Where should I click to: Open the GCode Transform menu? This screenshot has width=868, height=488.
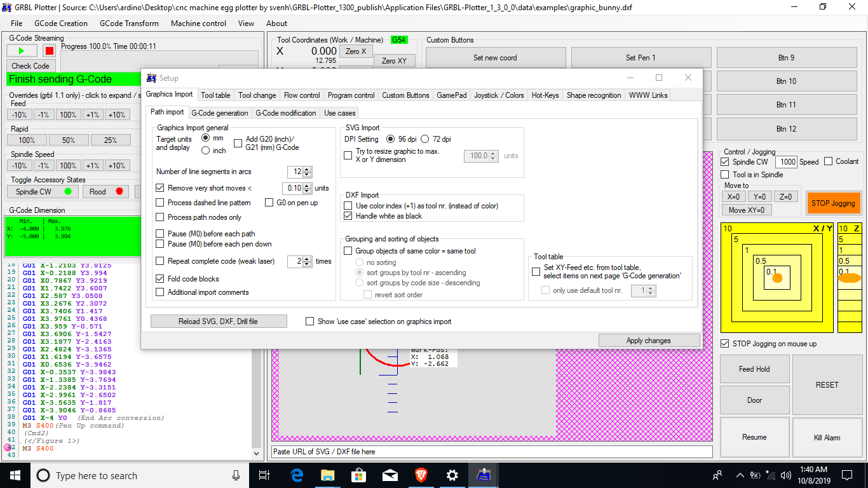(x=129, y=24)
